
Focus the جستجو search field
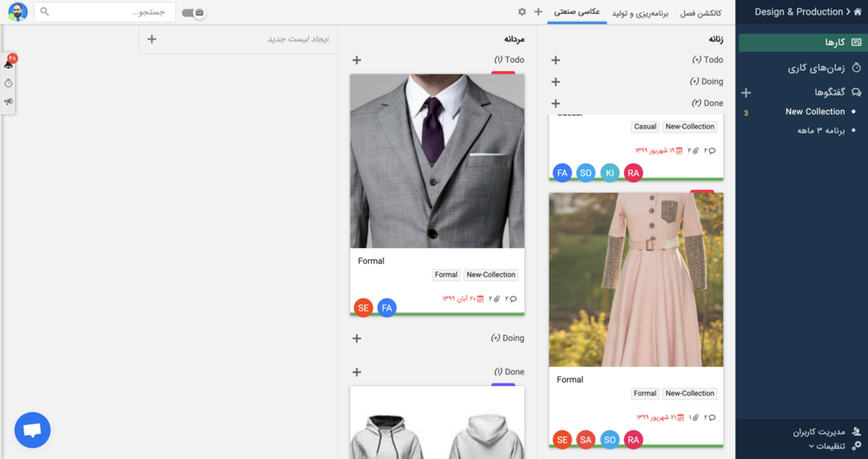(105, 11)
